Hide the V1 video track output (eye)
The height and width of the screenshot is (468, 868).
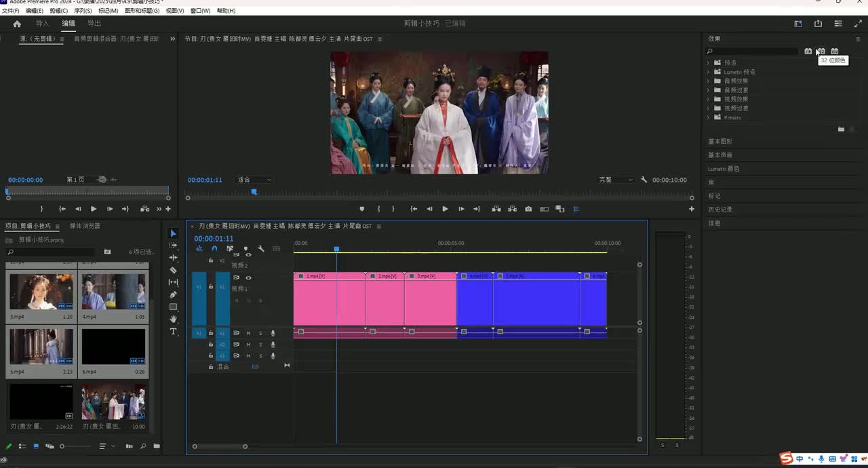248,277
